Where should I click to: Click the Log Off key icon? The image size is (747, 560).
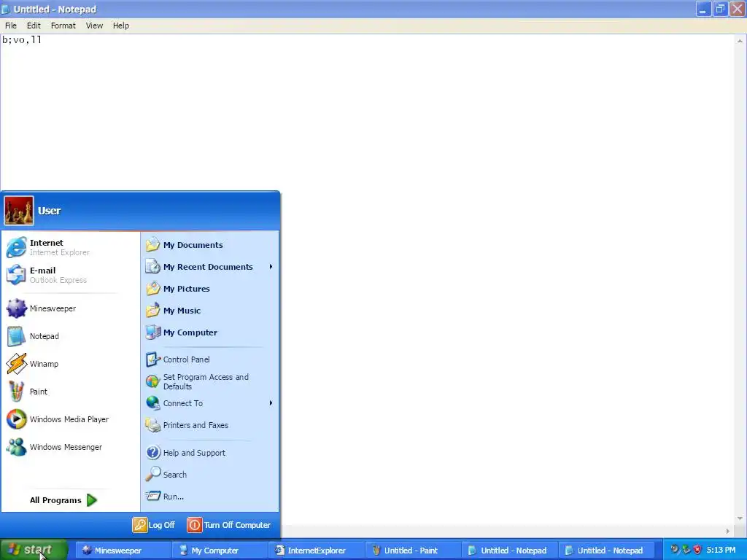[x=139, y=525]
